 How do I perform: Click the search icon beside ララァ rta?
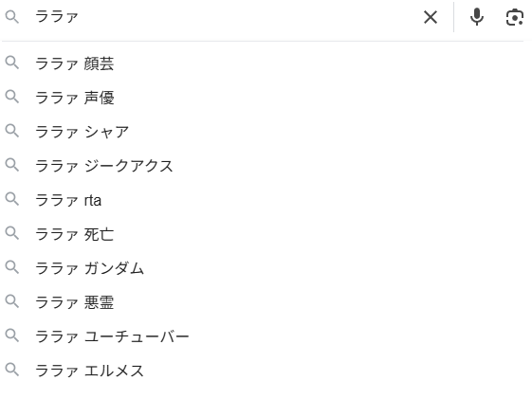(x=12, y=199)
